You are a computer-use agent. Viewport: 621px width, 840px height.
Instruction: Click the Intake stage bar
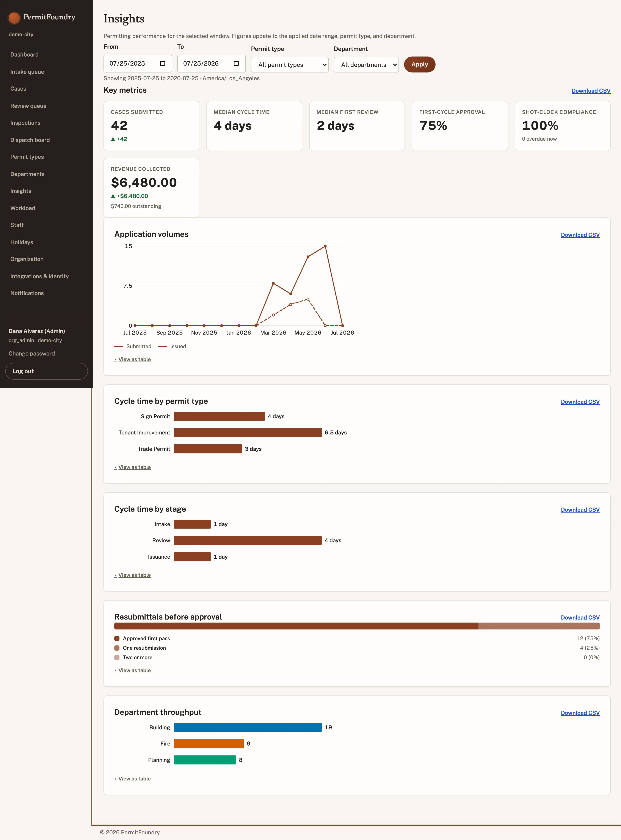click(x=192, y=524)
